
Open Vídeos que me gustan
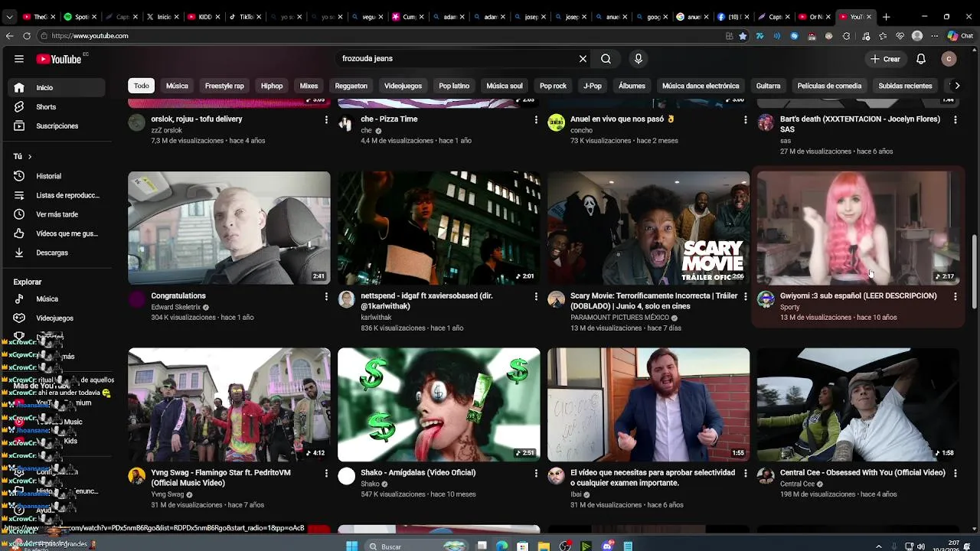55,233
